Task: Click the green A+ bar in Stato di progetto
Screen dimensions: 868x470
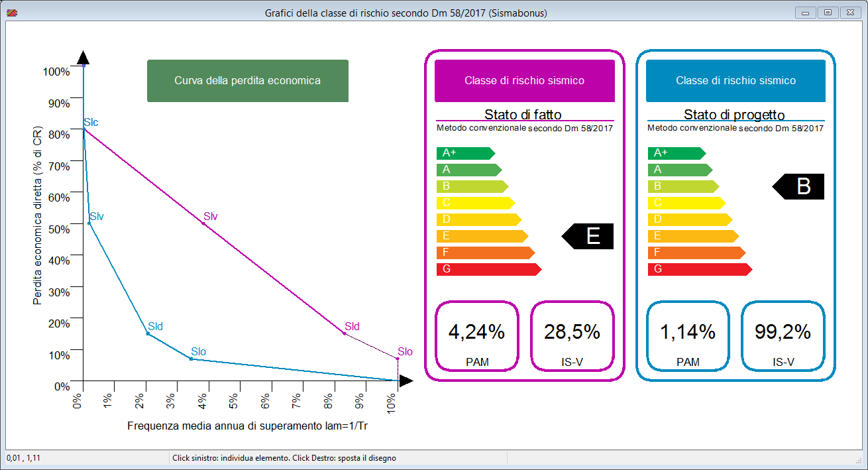Action: [x=675, y=153]
